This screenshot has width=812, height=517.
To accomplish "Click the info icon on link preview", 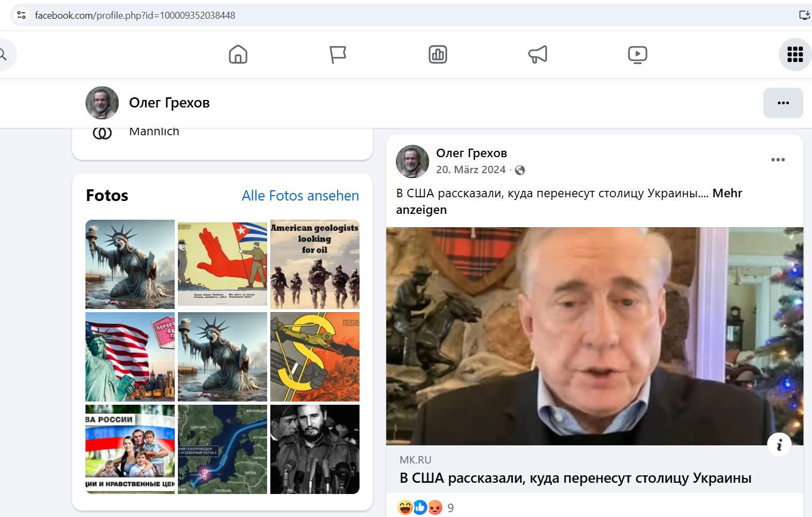I will (779, 444).
